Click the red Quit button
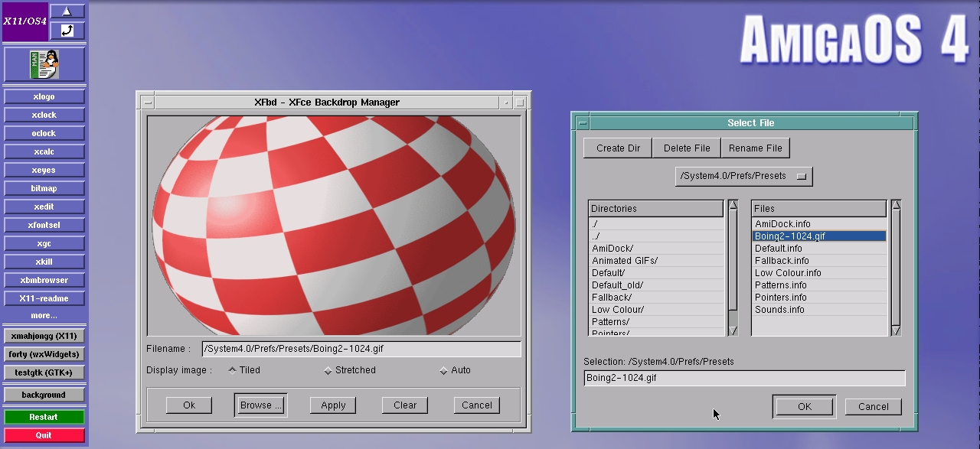The height and width of the screenshot is (449, 980). coord(44,436)
